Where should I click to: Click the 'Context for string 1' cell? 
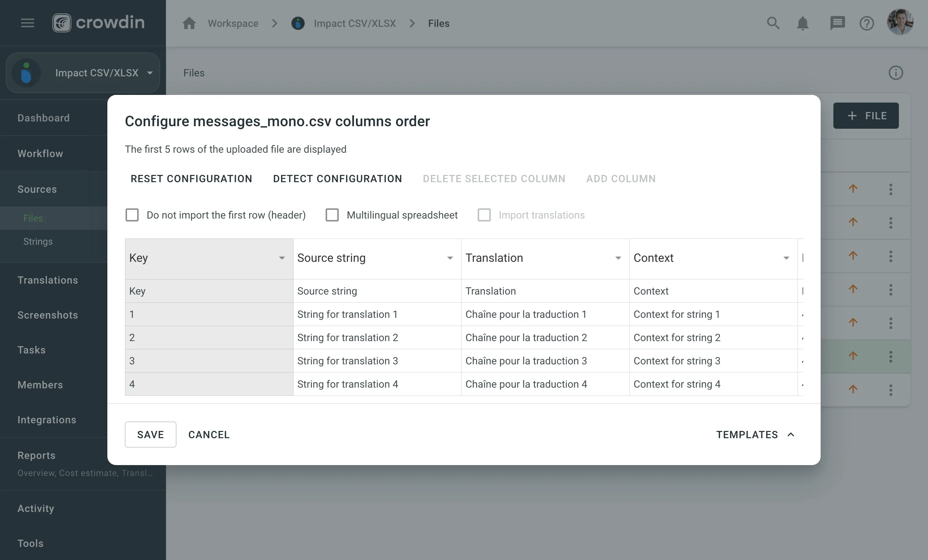713,314
